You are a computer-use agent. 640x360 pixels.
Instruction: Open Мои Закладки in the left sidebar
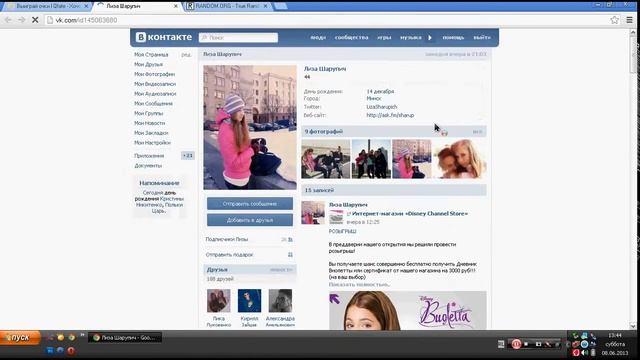[x=151, y=133]
